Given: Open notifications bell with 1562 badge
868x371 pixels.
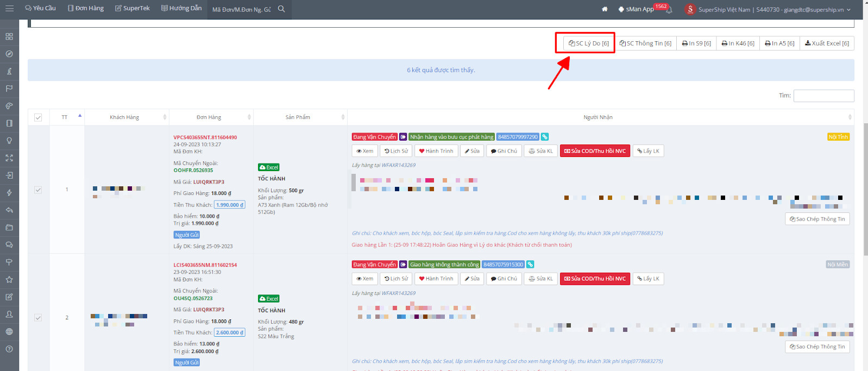Looking at the screenshot, I should [669, 10].
